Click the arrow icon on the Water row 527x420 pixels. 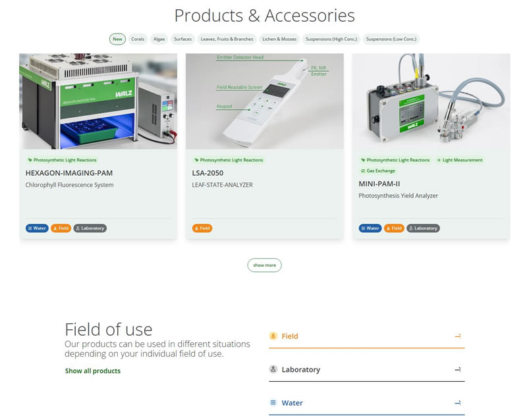click(457, 403)
